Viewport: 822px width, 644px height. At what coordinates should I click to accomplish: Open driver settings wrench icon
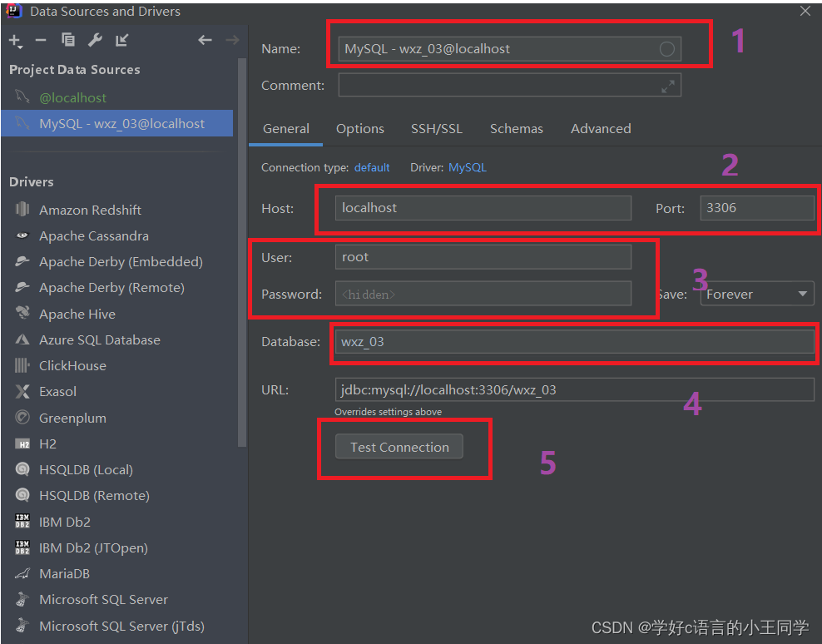click(x=95, y=40)
